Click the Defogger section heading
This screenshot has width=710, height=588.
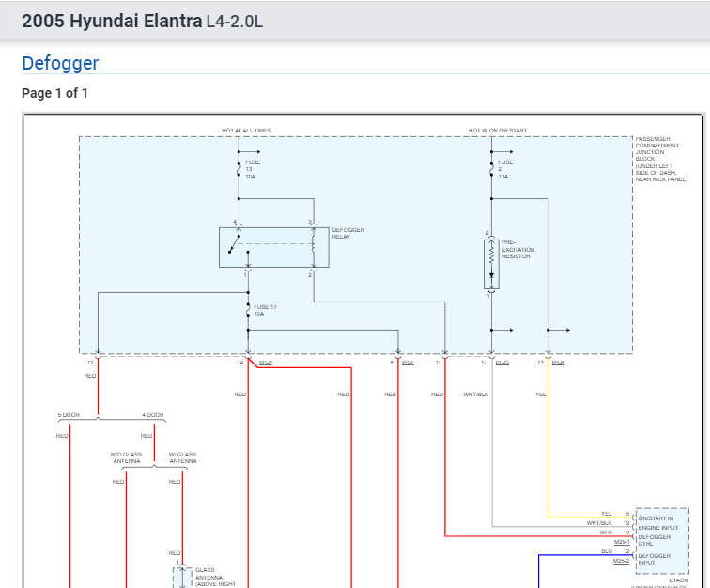point(60,64)
